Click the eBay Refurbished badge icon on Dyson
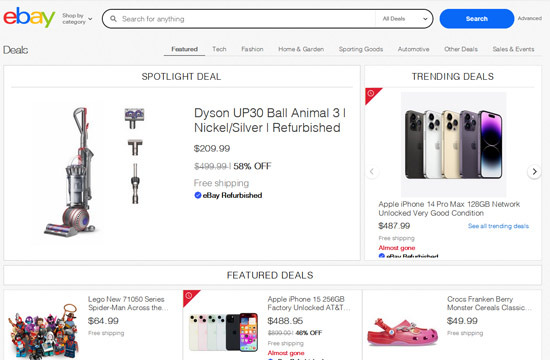This screenshot has height=360, width=550. [197, 195]
